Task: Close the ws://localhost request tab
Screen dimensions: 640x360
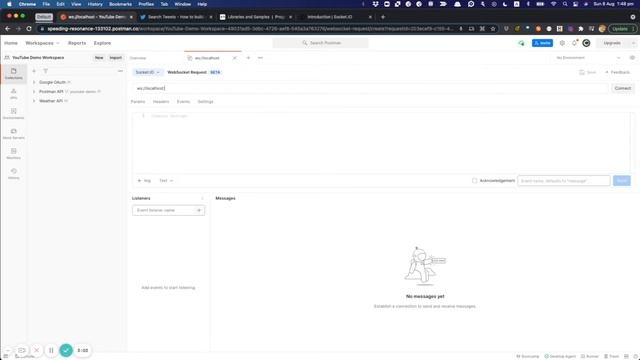Action: [235, 58]
